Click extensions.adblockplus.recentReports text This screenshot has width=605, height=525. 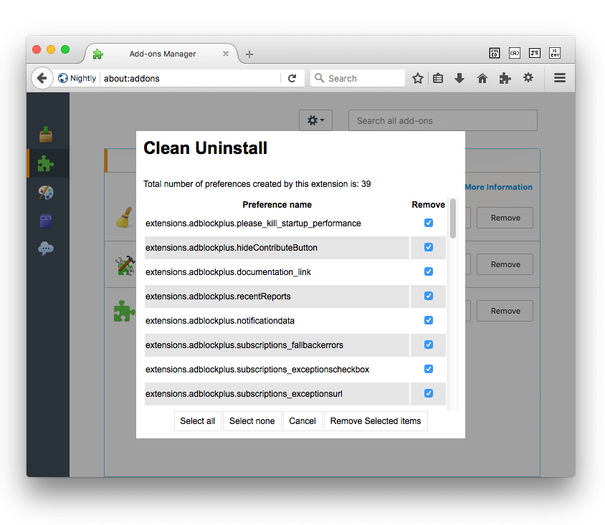coord(218,296)
